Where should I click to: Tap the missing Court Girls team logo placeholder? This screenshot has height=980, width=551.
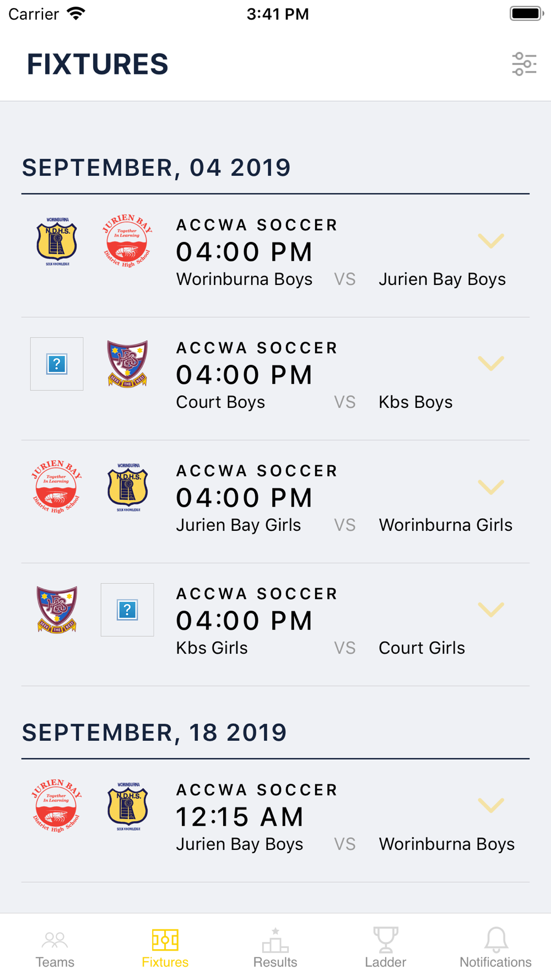click(127, 610)
